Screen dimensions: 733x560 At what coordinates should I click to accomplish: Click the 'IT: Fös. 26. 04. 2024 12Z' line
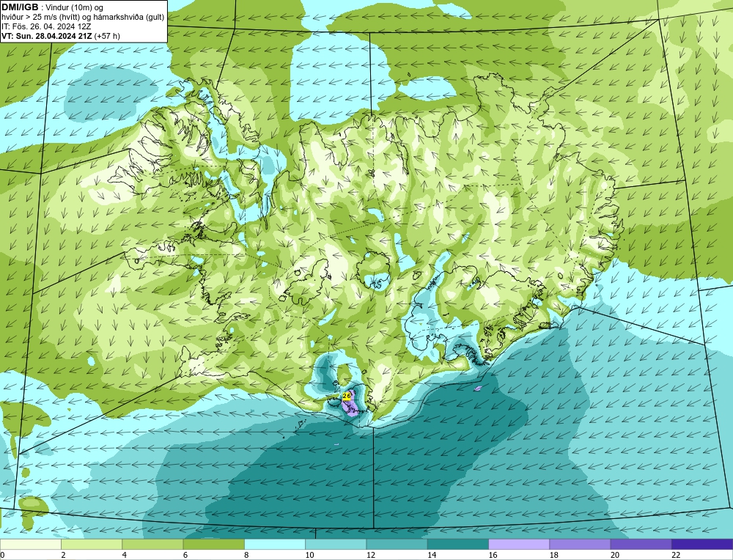46,26
